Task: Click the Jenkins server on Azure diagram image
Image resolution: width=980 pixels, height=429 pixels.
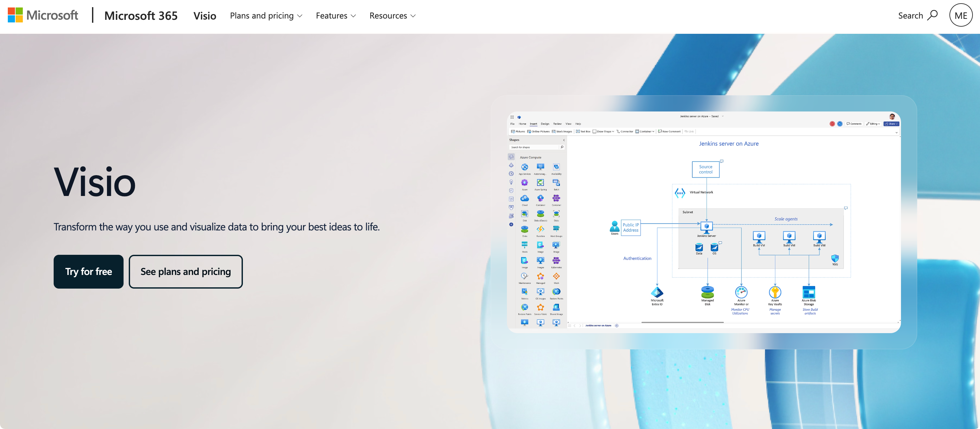Action: [x=704, y=222]
